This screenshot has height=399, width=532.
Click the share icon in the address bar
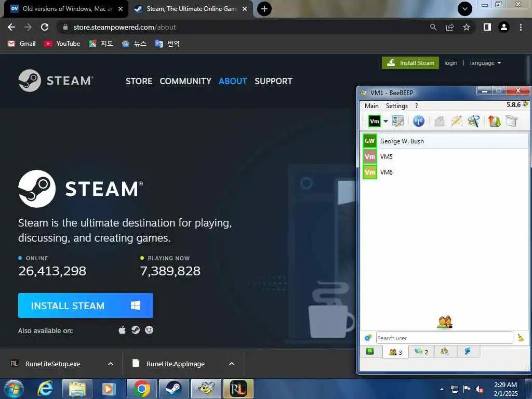450,27
